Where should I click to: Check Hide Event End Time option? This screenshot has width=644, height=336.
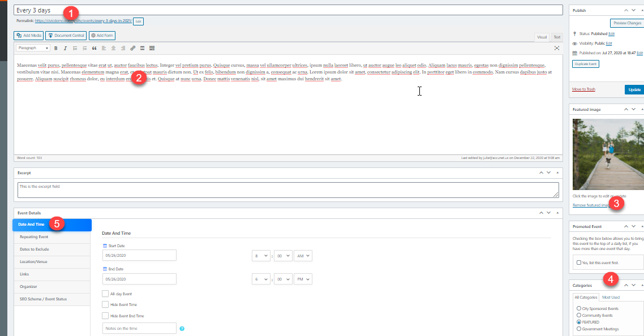[x=105, y=316]
